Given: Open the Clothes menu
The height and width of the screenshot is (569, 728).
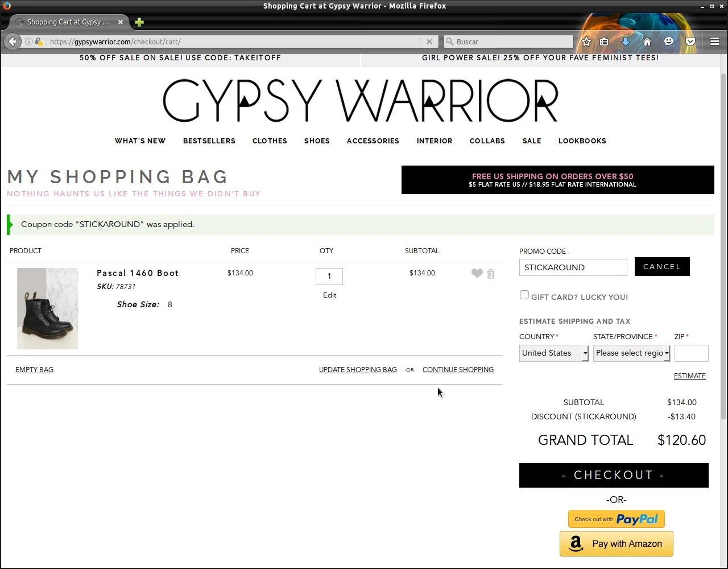Looking at the screenshot, I should pos(270,141).
